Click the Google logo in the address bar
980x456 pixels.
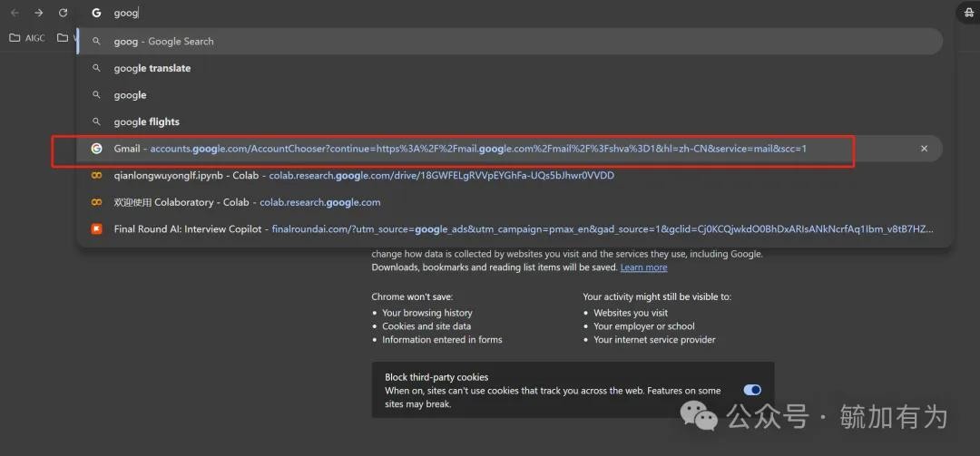(x=96, y=14)
